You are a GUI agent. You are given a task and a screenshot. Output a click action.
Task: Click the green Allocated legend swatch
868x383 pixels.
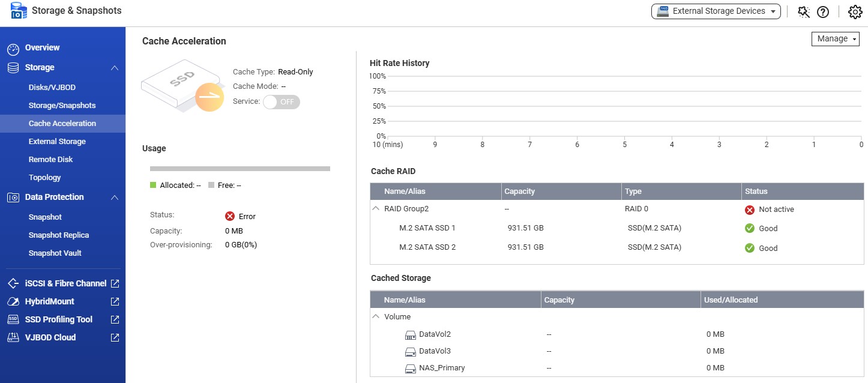pos(153,185)
